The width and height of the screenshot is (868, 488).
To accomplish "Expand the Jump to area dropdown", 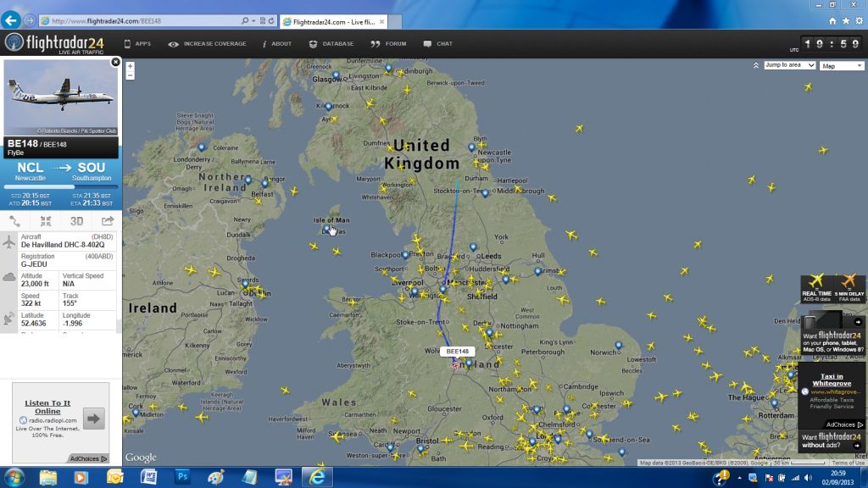I will click(790, 65).
